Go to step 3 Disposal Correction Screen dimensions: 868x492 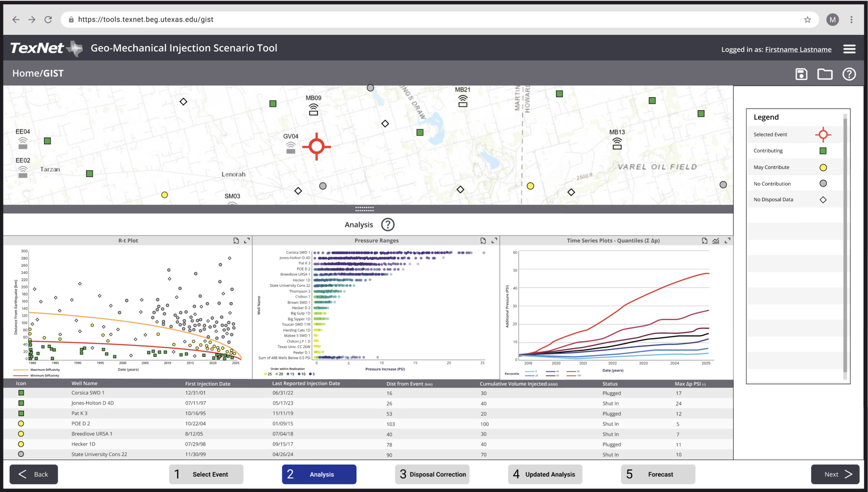(432, 474)
